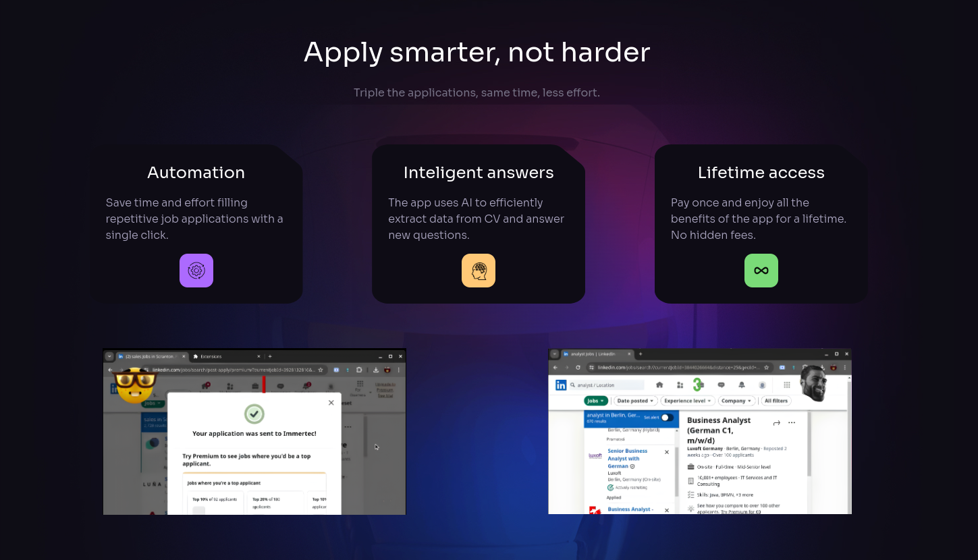Bookmark star in analyst demo address bar
This screenshot has width=978, height=560.
tap(767, 367)
